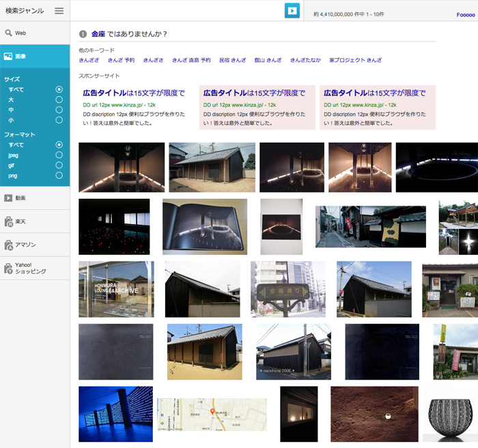The image size is (478, 448).
Task: Click the 金座 spelling suggestion link
Action: (x=98, y=34)
